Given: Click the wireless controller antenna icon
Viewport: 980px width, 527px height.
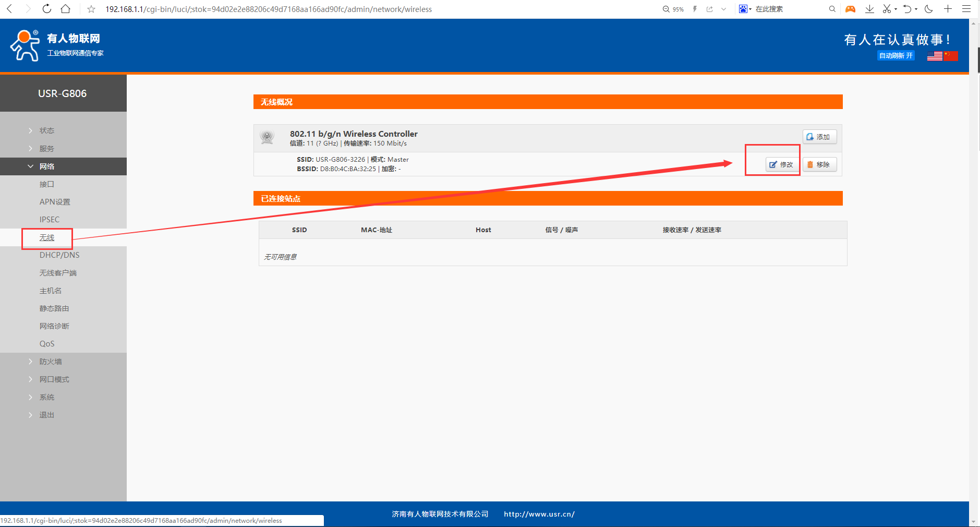Looking at the screenshot, I should 267,138.
